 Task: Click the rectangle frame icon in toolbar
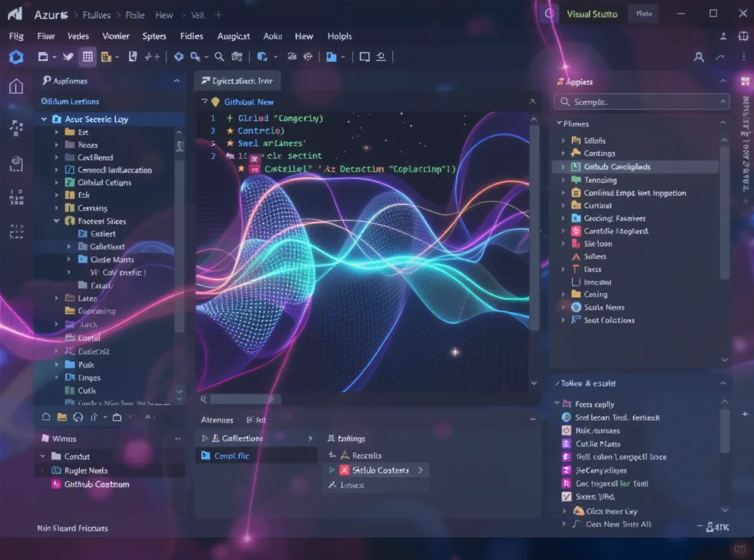364,57
